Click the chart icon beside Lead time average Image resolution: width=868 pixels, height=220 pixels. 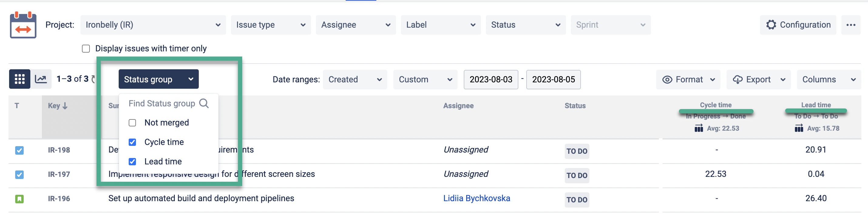click(798, 128)
